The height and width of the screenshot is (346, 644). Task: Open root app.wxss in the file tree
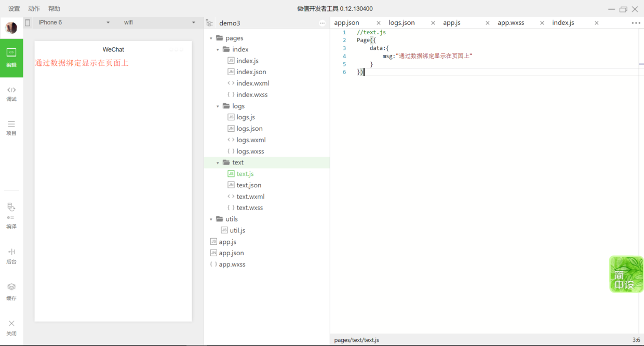coord(232,265)
